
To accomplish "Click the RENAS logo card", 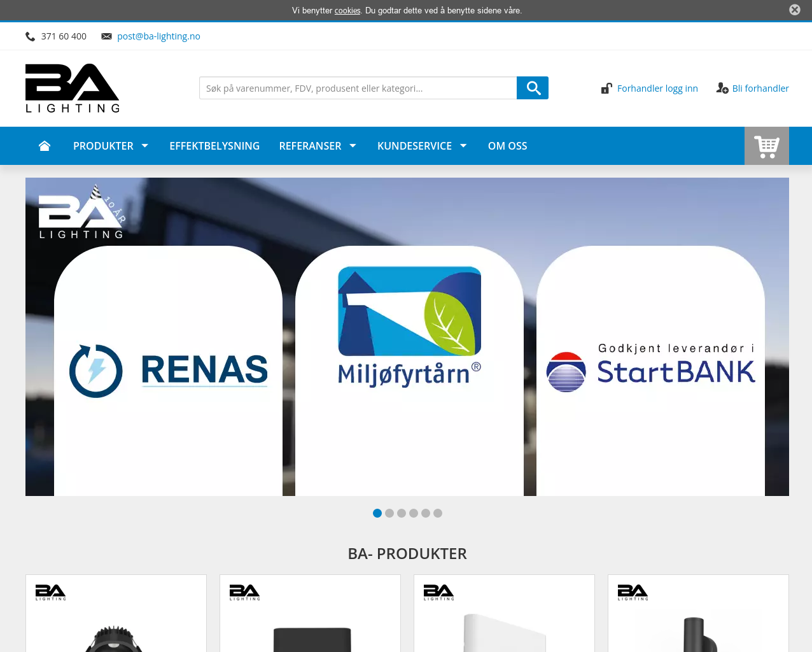I will tap(168, 371).
